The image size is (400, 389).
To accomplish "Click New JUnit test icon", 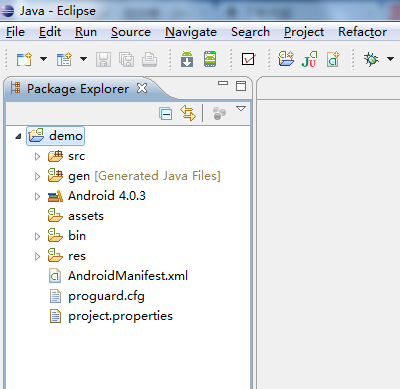I will [x=309, y=59].
